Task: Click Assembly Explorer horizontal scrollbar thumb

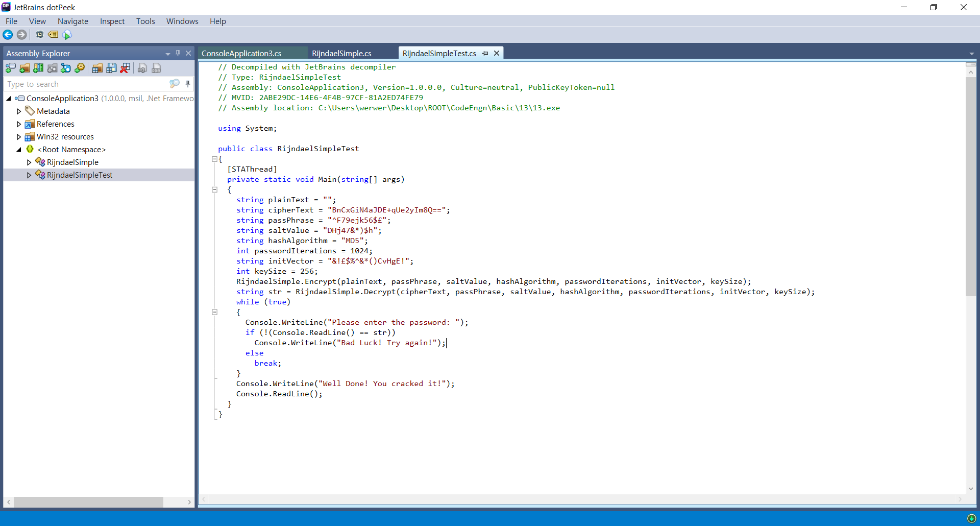Action: click(88, 502)
